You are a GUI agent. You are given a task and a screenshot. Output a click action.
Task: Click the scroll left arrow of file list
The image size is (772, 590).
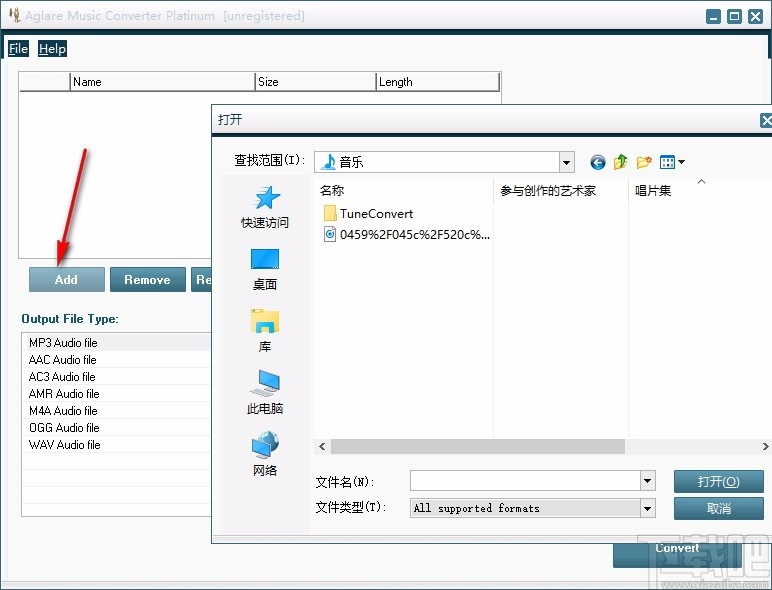tap(322, 447)
